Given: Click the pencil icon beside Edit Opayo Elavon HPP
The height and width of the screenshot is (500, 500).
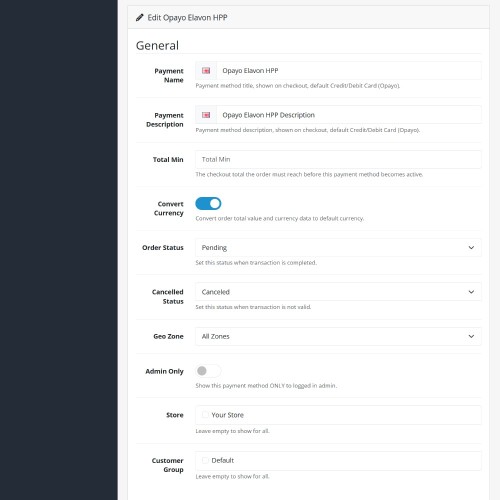Looking at the screenshot, I should pos(139,18).
